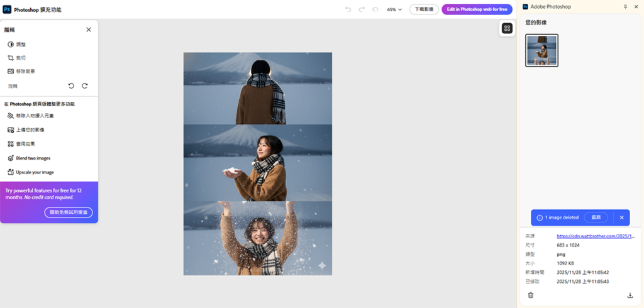Open the cdn.wattbrother.com source link
This screenshot has width=644, height=308.
pyautogui.click(x=596, y=236)
